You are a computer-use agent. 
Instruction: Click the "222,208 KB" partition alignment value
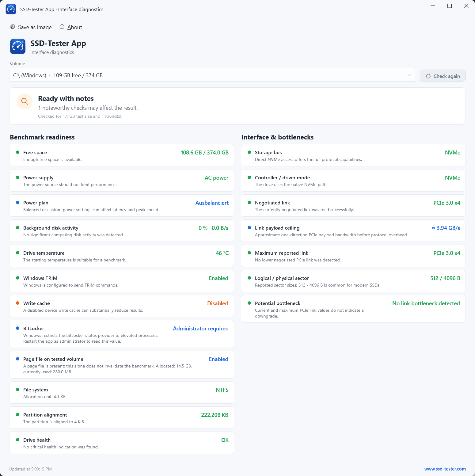215,415
